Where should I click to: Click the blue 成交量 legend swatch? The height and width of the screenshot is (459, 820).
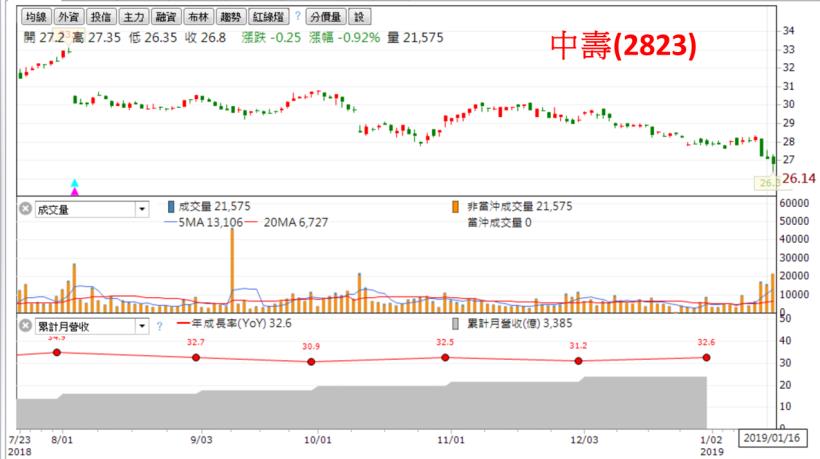pyautogui.click(x=170, y=206)
